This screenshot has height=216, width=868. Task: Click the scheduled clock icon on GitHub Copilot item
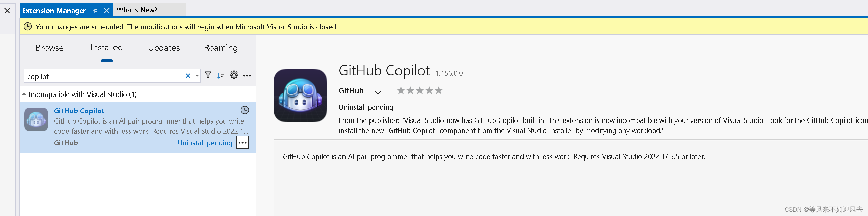[245, 110]
